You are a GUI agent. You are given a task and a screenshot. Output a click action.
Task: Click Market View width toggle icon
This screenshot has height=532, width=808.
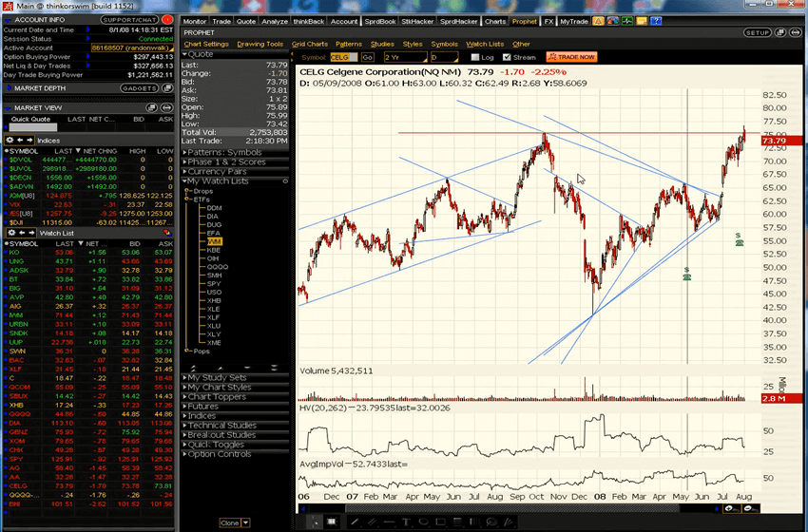pyautogui.click(x=166, y=107)
